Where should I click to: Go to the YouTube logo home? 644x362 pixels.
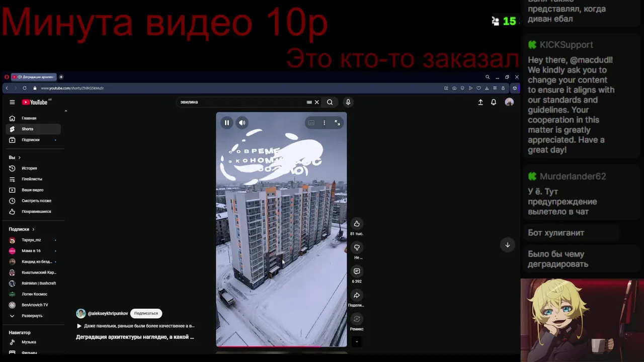click(x=35, y=102)
